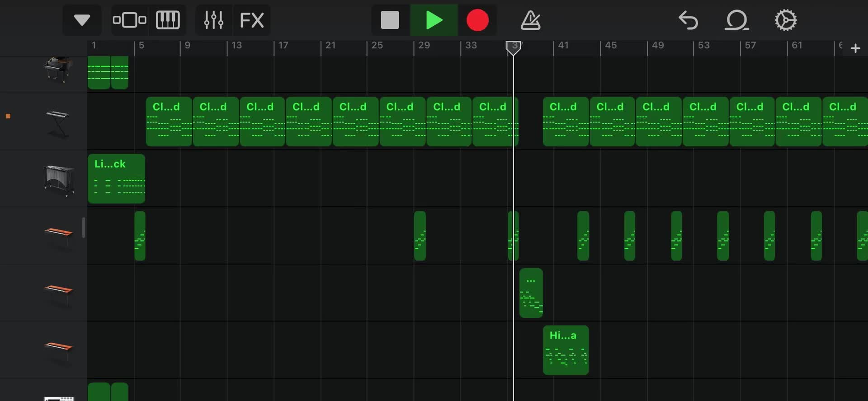Image resolution: width=868 pixels, height=401 pixels.
Task: Select the short region at bar 5 on orange keyboard track
Action: (140, 236)
